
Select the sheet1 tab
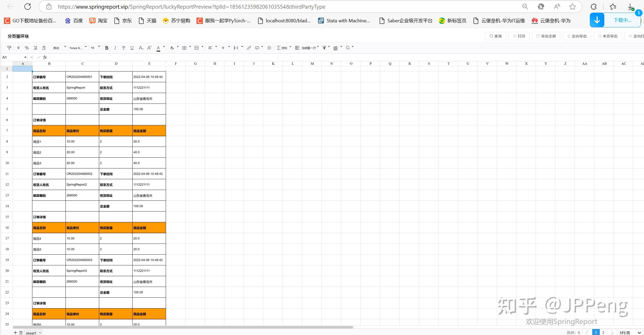[31, 333]
